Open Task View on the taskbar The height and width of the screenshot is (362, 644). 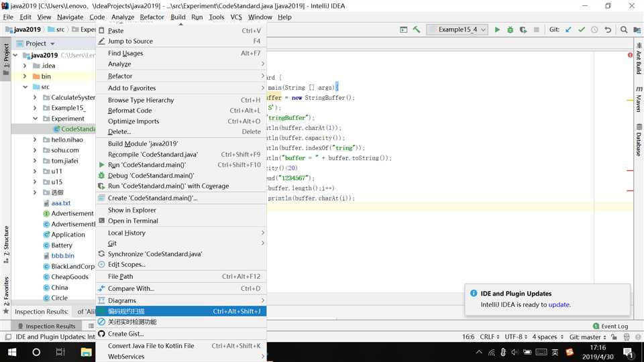tap(60, 352)
